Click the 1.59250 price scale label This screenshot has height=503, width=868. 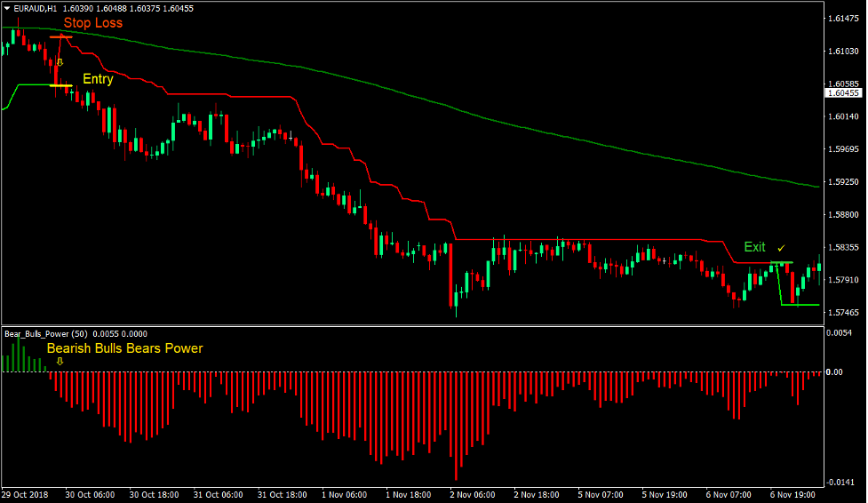coord(843,182)
